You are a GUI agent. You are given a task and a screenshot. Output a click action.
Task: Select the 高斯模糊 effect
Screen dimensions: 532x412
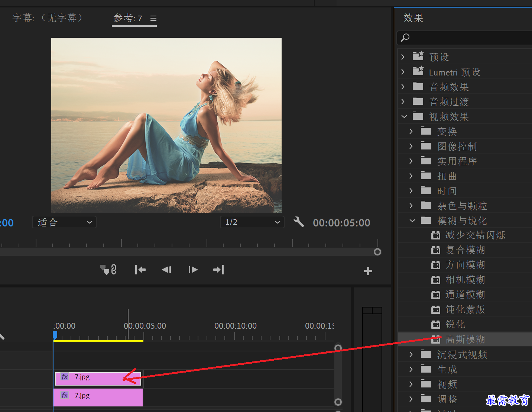pyautogui.click(x=465, y=339)
